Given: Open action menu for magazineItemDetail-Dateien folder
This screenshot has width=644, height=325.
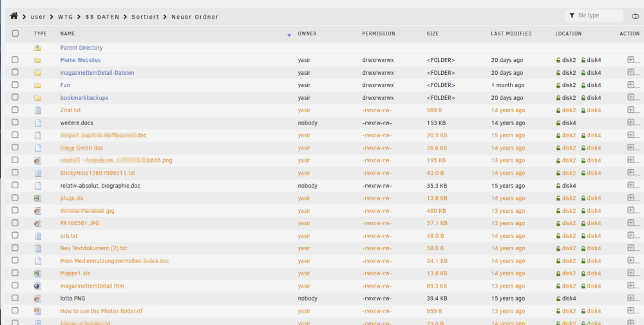Looking at the screenshot, I should coord(631,72).
